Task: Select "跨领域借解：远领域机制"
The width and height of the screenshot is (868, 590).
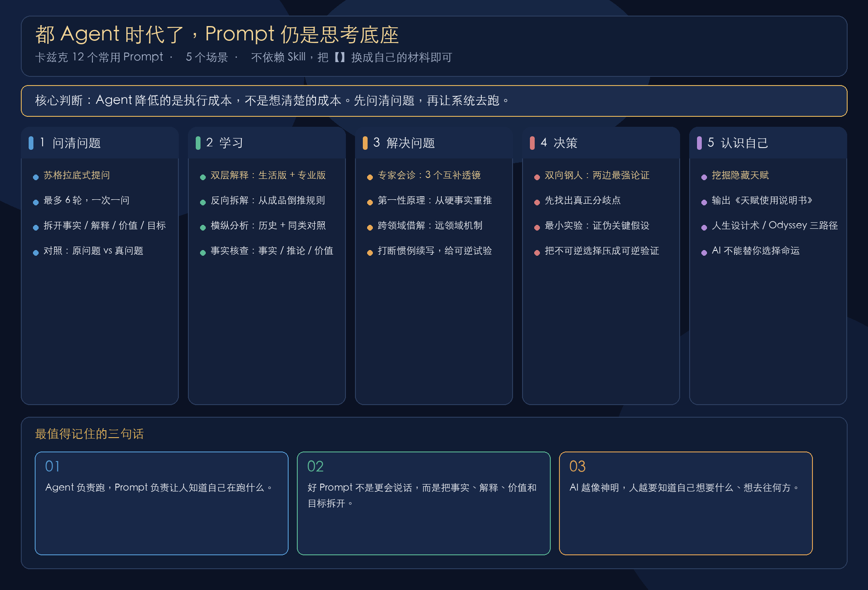Action: [430, 226]
